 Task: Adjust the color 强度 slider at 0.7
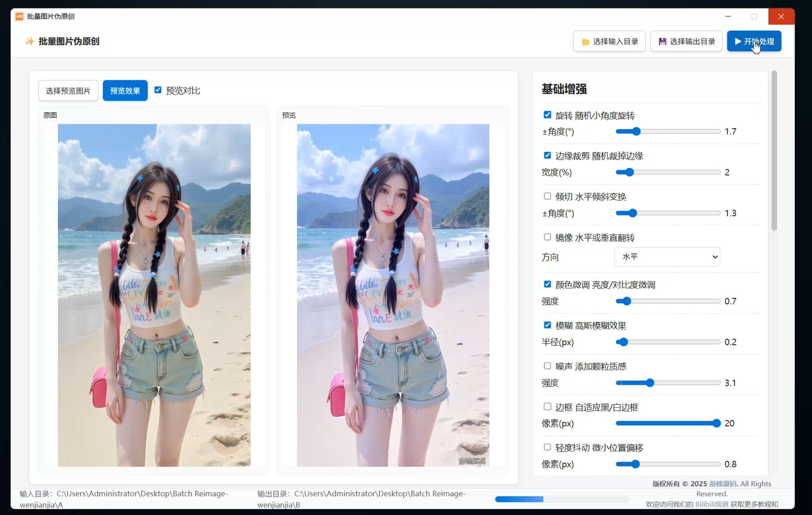668,301
